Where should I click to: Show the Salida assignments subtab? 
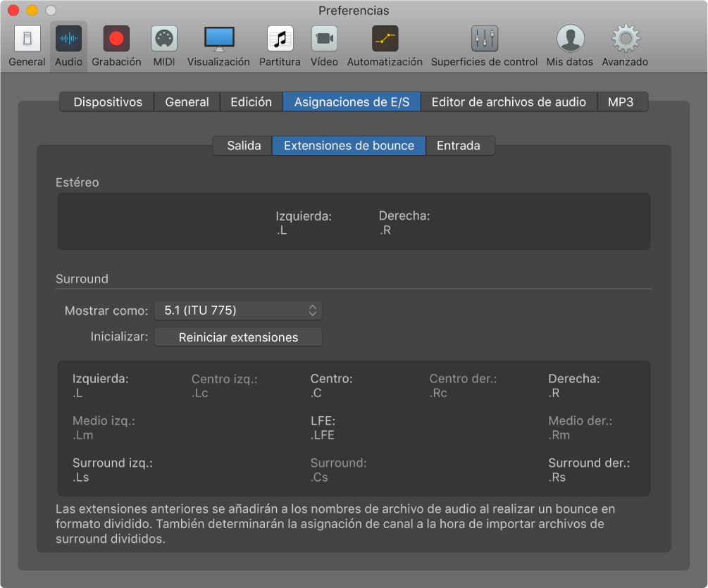click(244, 146)
